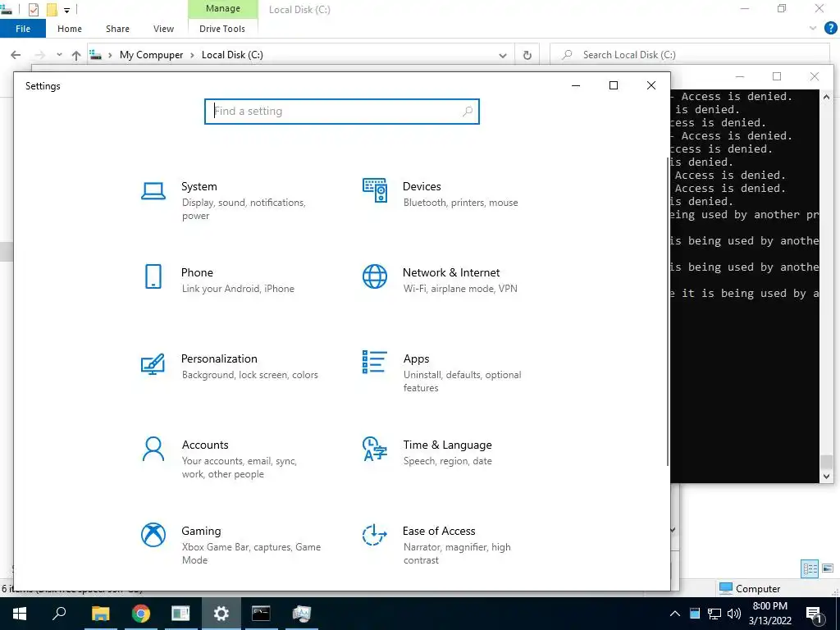
Task: Click the Find a setting search box
Action: [x=342, y=112]
